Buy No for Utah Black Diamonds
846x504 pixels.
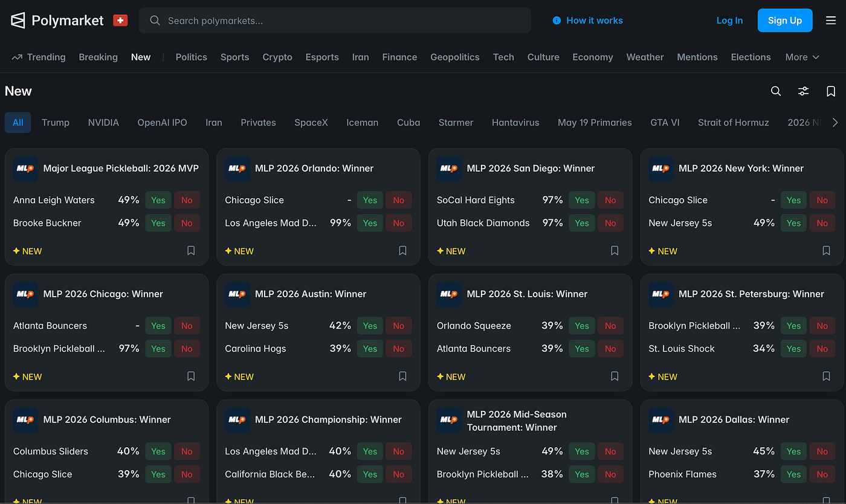point(610,223)
